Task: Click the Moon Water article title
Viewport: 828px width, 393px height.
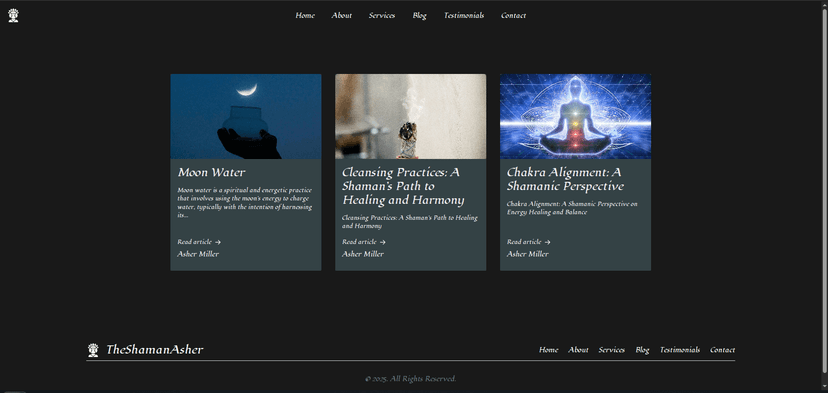Action: coord(211,173)
